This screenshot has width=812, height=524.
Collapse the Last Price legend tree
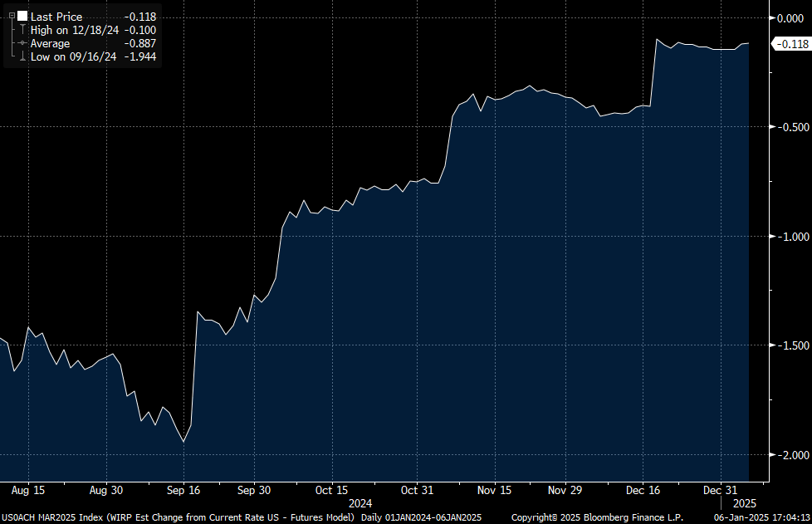click(x=12, y=16)
